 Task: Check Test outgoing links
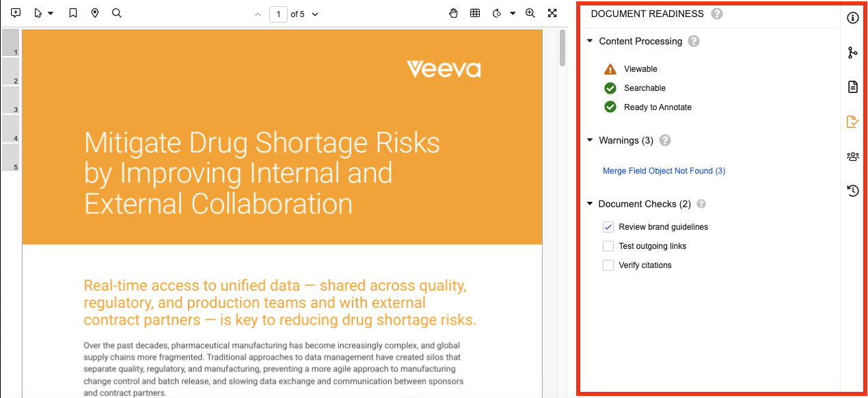point(608,246)
